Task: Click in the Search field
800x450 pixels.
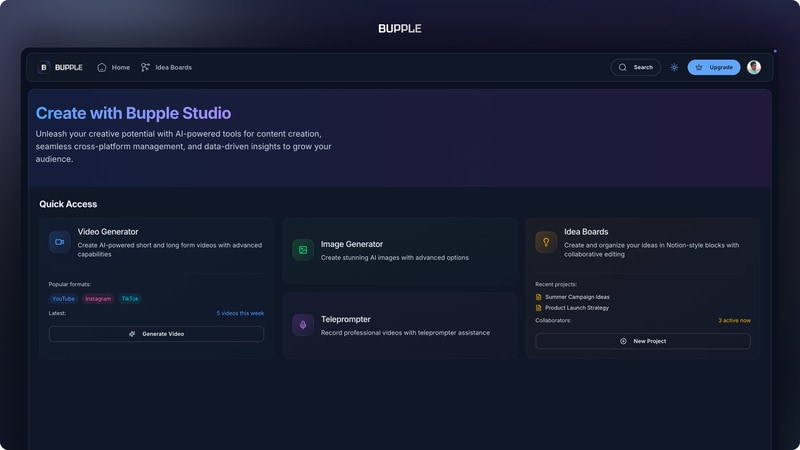Action: point(636,68)
